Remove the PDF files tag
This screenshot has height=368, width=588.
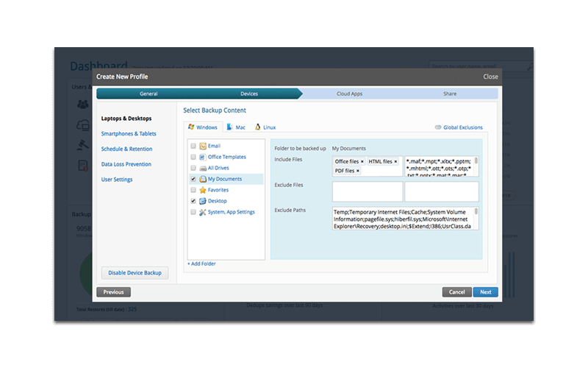[358, 171]
